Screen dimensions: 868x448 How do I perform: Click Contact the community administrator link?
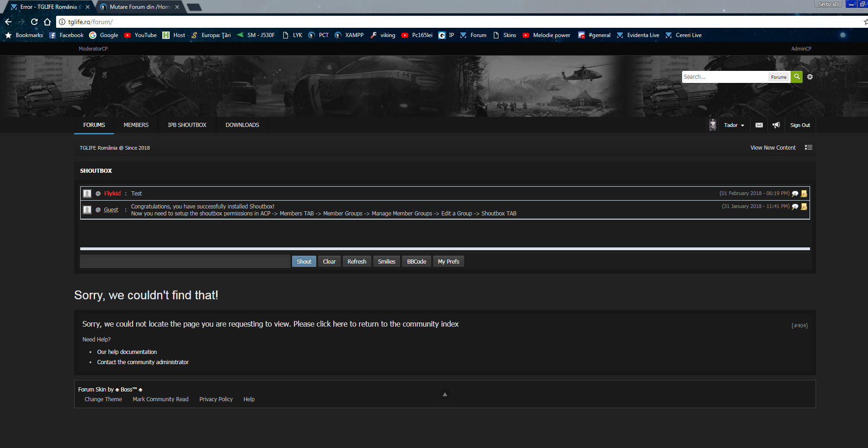pos(143,362)
